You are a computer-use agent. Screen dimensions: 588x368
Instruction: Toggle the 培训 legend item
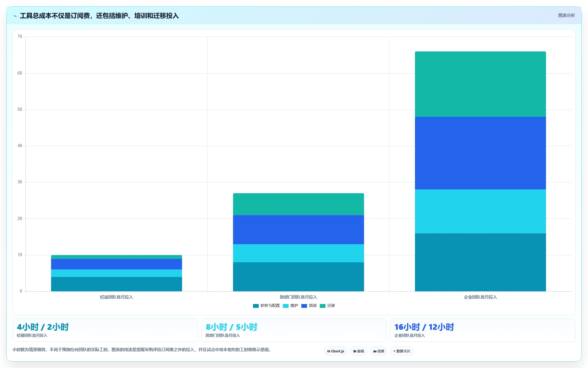[309, 306]
